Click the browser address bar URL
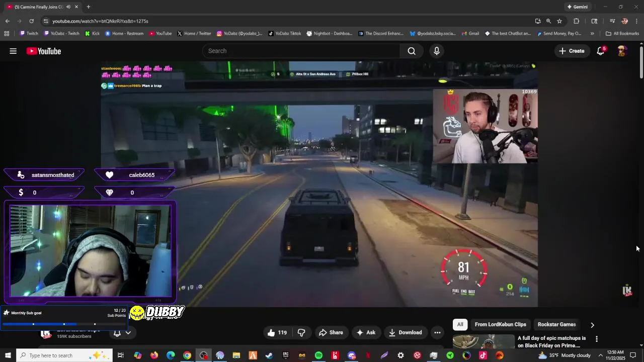 tap(100, 21)
